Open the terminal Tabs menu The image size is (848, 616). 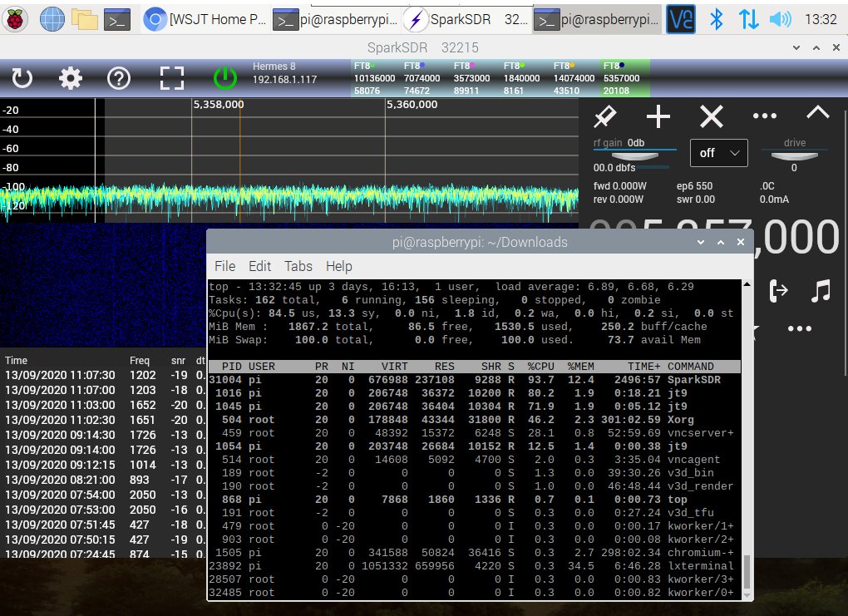(298, 266)
